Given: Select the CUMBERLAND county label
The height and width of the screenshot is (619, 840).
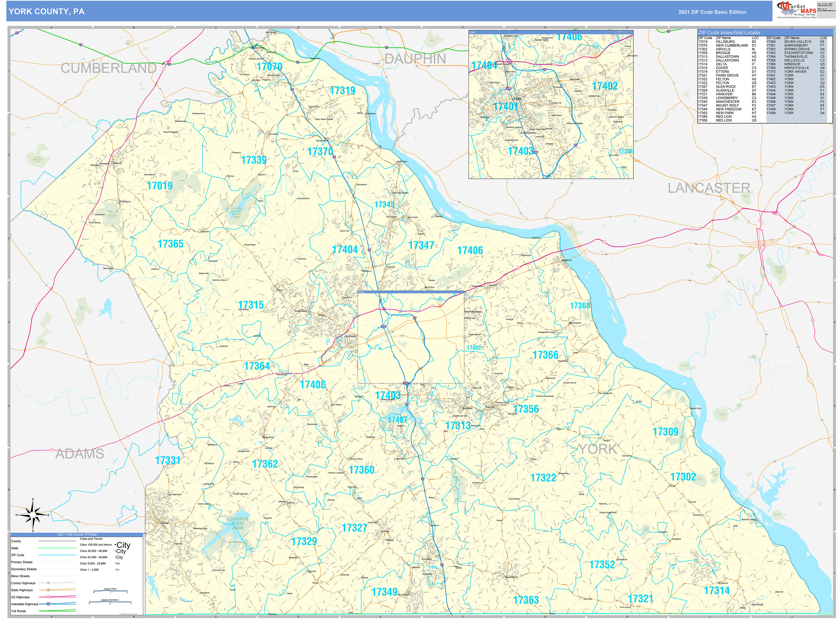Looking at the screenshot, I should coord(109,68).
